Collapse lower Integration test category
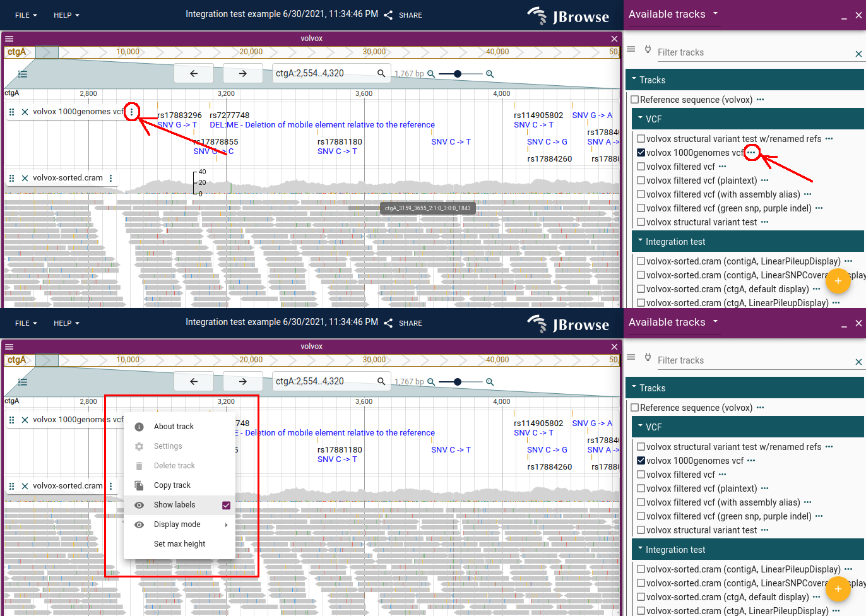This screenshot has width=866, height=616. (x=640, y=548)
